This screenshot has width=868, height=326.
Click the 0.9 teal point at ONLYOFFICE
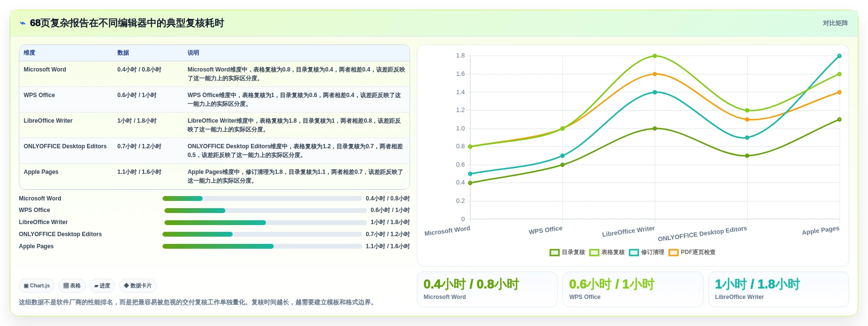747,138
